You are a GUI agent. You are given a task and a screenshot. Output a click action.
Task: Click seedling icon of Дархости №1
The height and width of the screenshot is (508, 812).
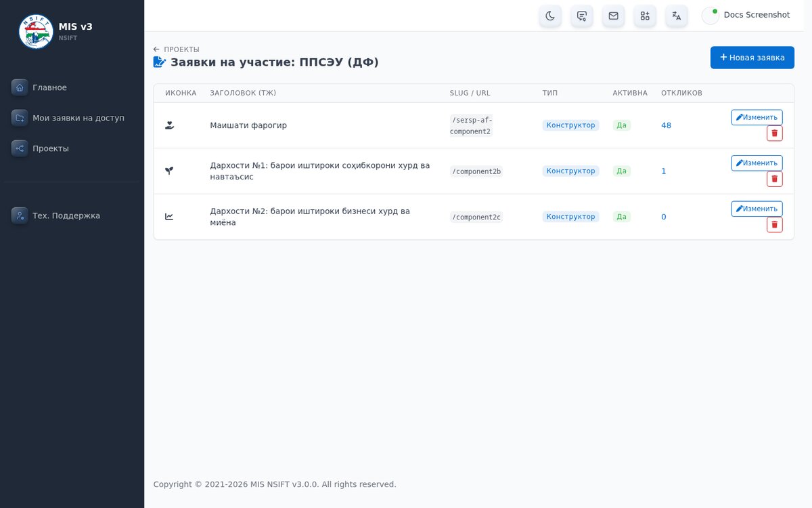(169, 171)
